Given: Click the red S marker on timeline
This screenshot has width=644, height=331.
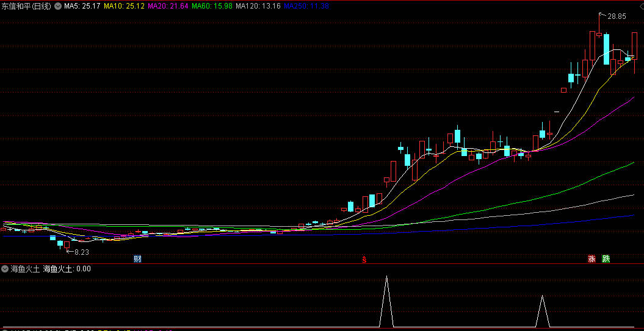Looking at the screenshot, I should (364, 259).
